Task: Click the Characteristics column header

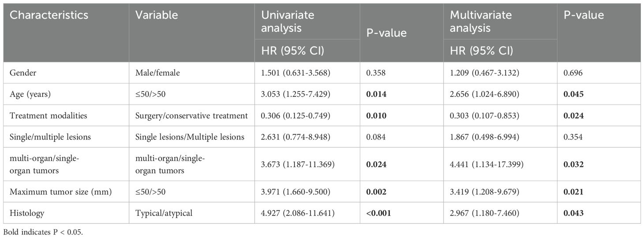Action: coord(49,15)
